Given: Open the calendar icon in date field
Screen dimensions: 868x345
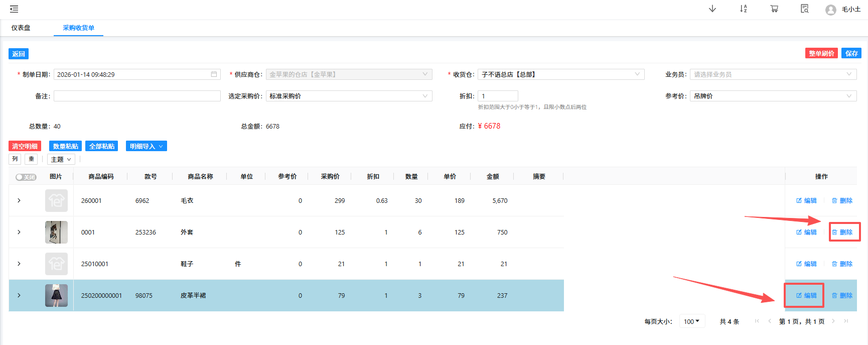Looking at the screenshot, I should 214,74.
